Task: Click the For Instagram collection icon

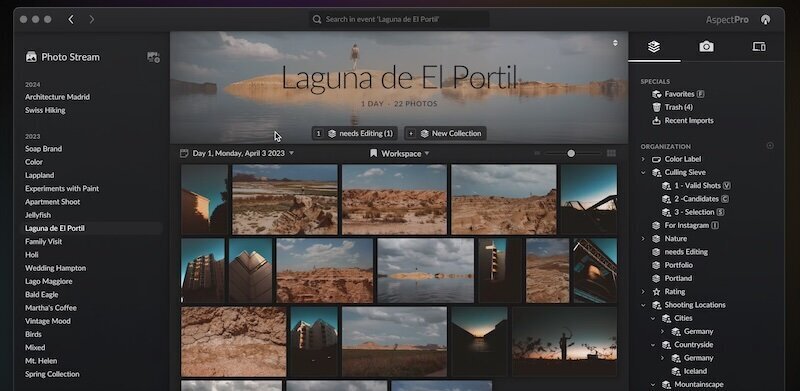Action: tap(657, 226)
